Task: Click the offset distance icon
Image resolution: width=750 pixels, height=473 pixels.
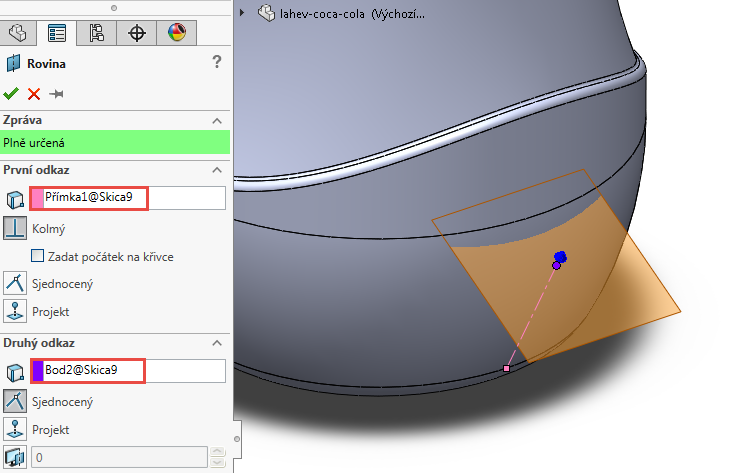Action: 15,457
